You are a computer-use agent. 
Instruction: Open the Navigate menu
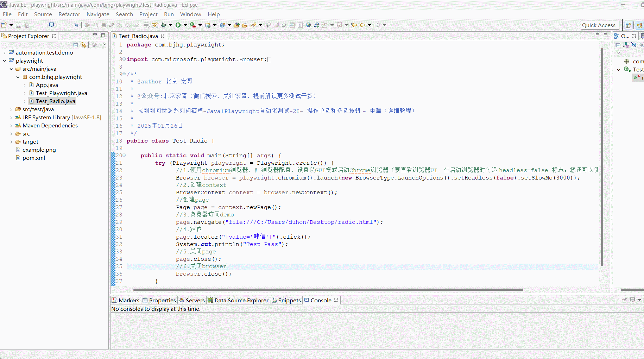click(98, 14)
